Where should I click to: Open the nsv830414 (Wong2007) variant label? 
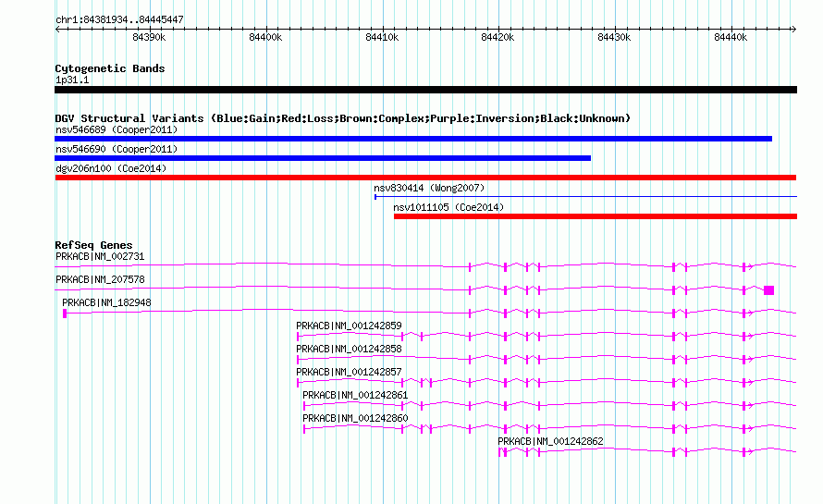click(429, 188)
